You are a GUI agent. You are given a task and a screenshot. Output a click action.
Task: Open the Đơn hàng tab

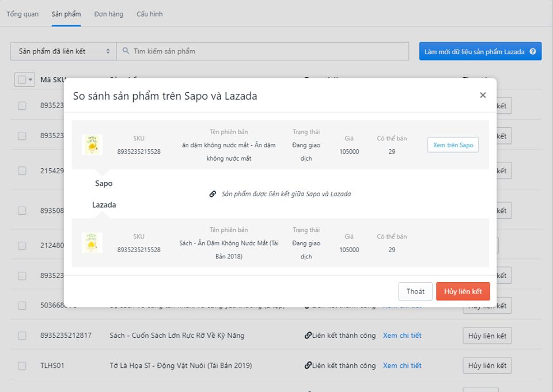(108, 14)
